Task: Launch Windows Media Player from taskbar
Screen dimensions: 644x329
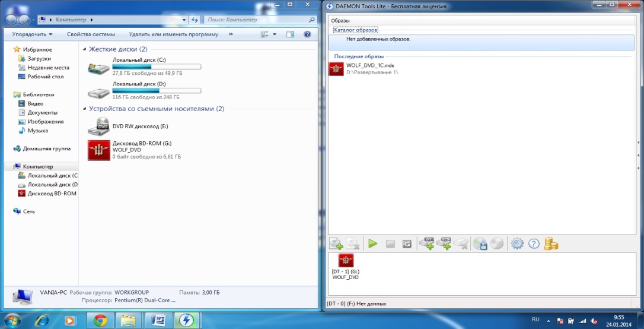Action: point(70,319)
